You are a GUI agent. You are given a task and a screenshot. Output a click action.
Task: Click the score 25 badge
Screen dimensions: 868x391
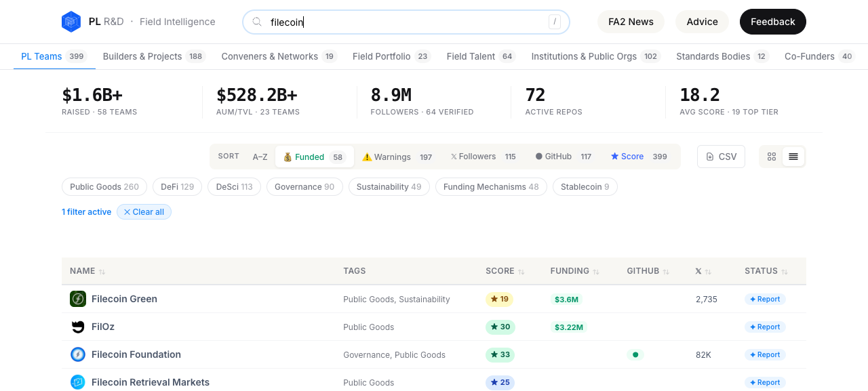(x=500, y=382)
